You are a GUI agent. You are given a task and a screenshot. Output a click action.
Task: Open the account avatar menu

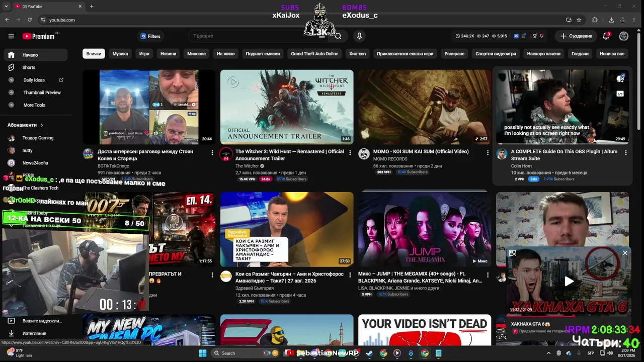pyautogui.click(x=624, y=36)
